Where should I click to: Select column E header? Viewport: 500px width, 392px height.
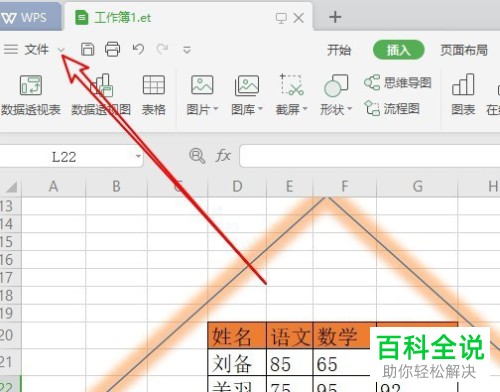(290, 187)
